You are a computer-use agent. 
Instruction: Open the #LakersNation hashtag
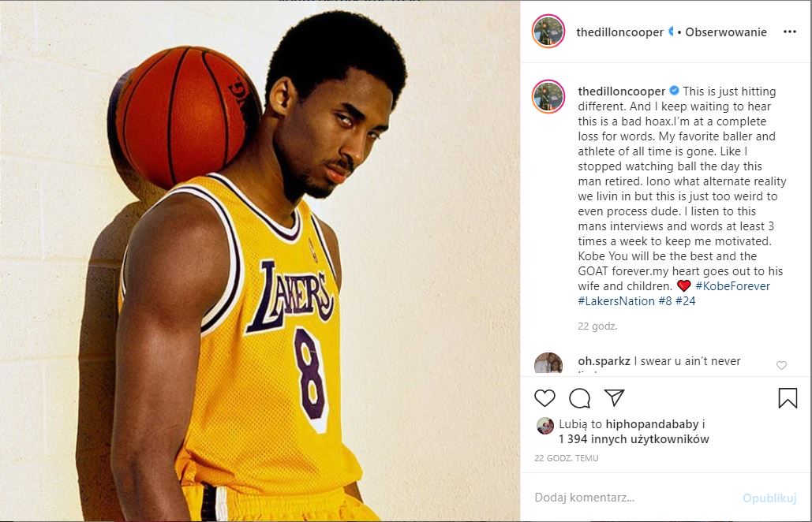coord(616,301)
